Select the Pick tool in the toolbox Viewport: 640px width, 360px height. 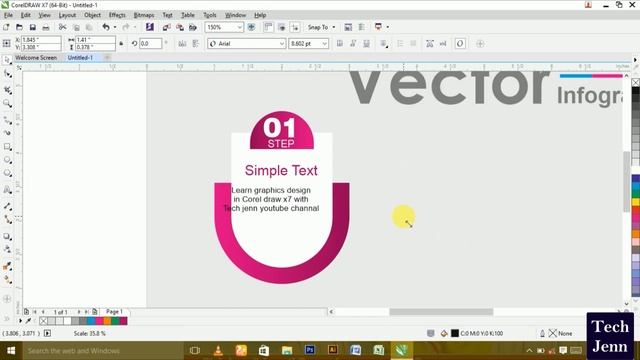pyautogui.click(x=7, y=60)
